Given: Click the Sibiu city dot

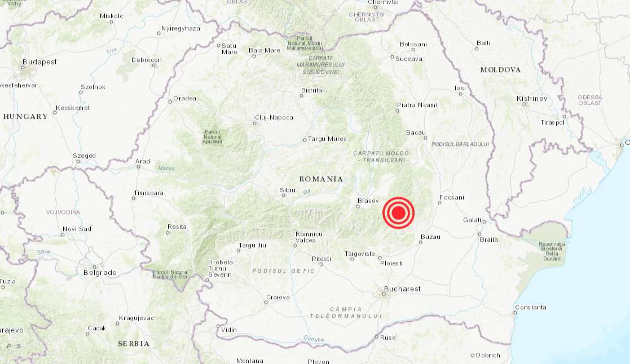Looking at the screenshot, I should coord(284,196).
